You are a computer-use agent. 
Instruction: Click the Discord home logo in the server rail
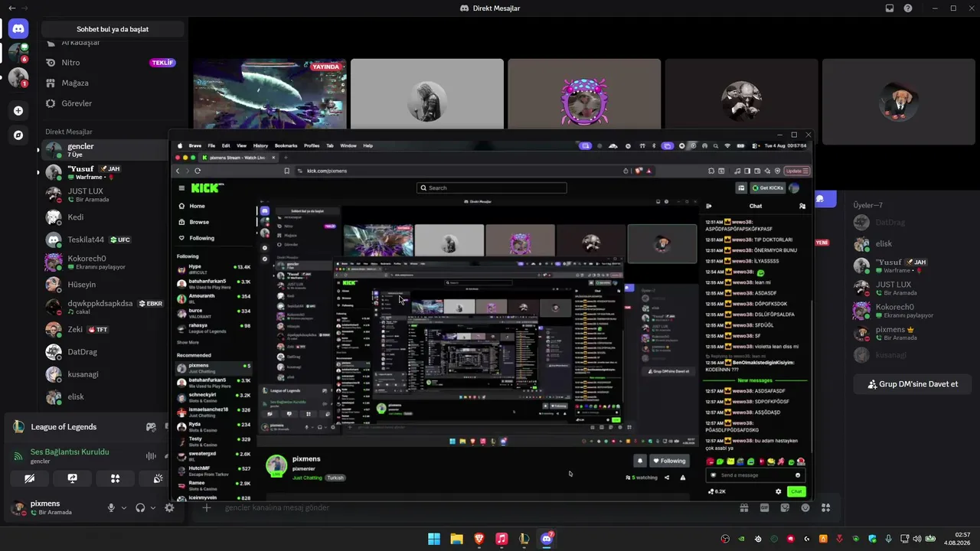point(18,29)
